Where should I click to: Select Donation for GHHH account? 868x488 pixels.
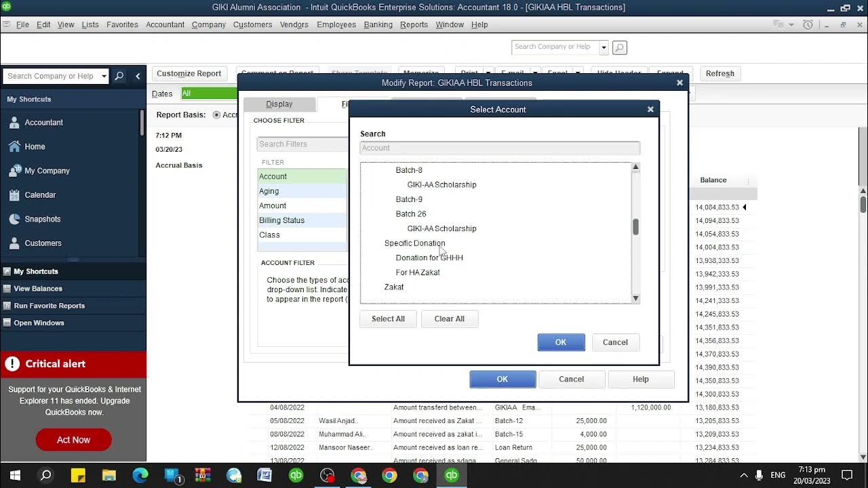pos(429,258)
